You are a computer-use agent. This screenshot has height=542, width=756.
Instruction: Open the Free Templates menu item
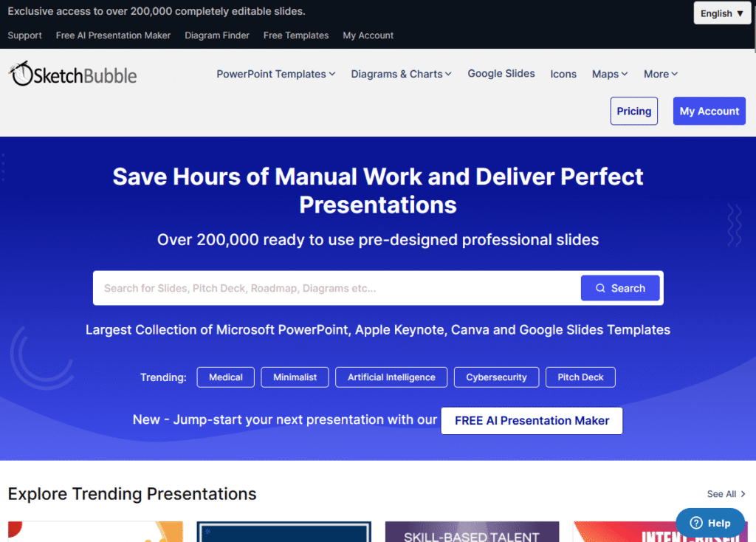[295, 35]
